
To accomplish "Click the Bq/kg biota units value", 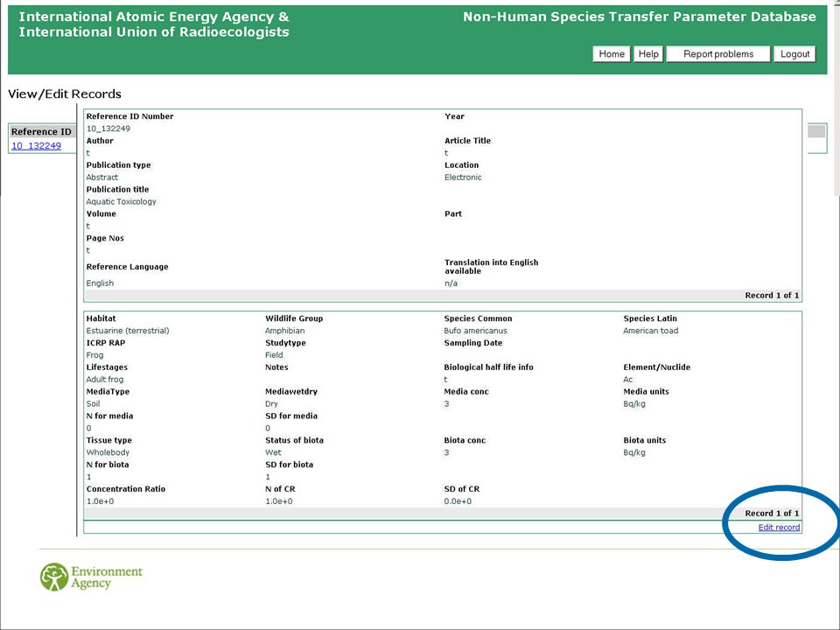I will coord(634,452).
